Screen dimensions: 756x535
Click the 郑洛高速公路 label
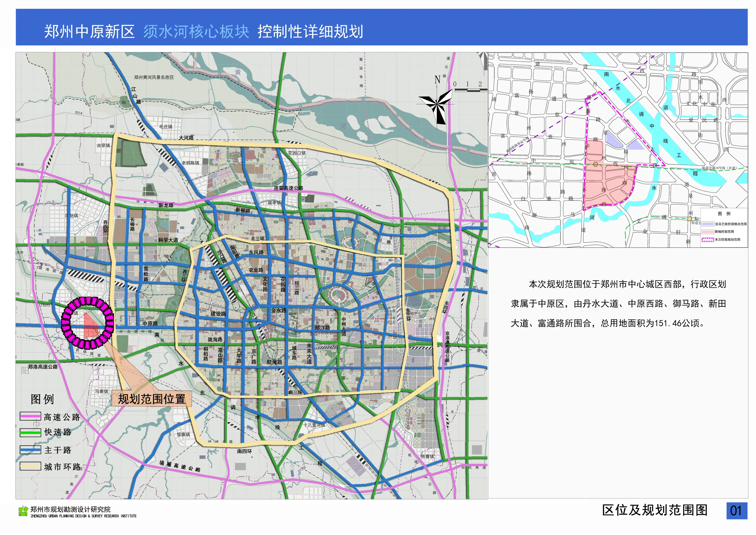point(42,367)
